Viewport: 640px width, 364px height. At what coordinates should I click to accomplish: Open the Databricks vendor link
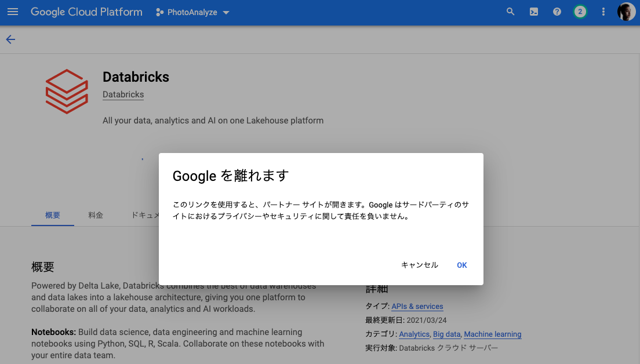[x=123, y=94]
